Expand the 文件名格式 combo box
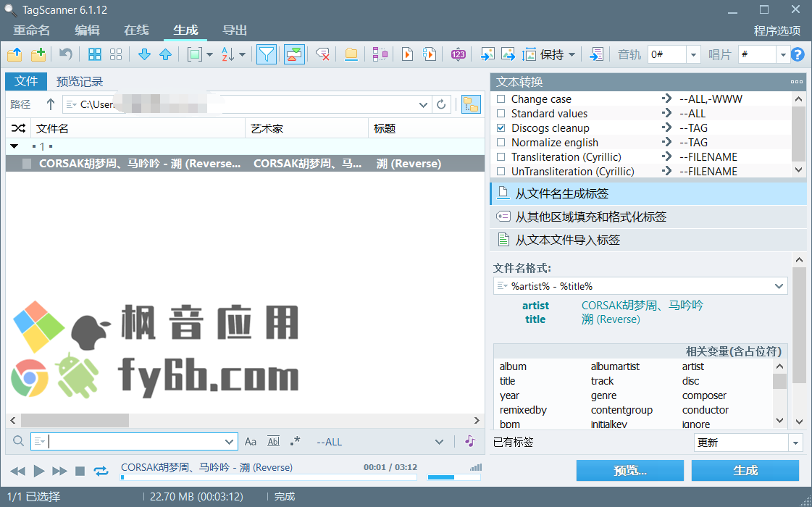The height and width of the screenshot is (507, 812). (779, 286)
